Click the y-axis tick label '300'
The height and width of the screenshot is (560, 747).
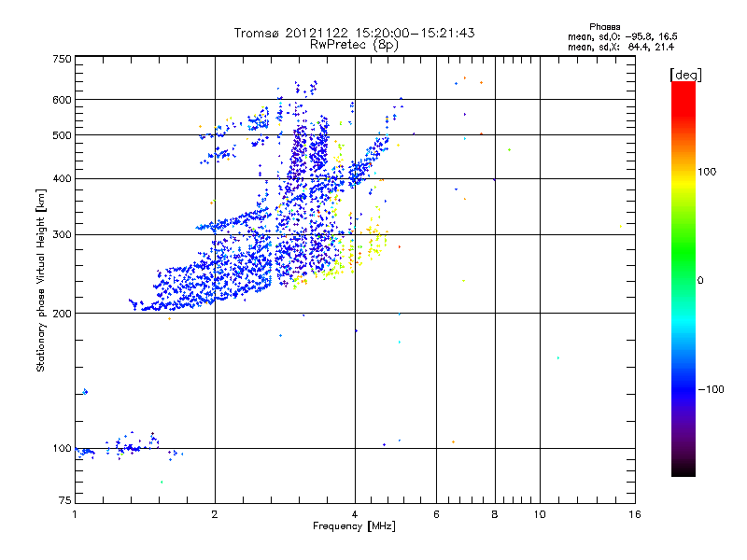coord(62,234)
